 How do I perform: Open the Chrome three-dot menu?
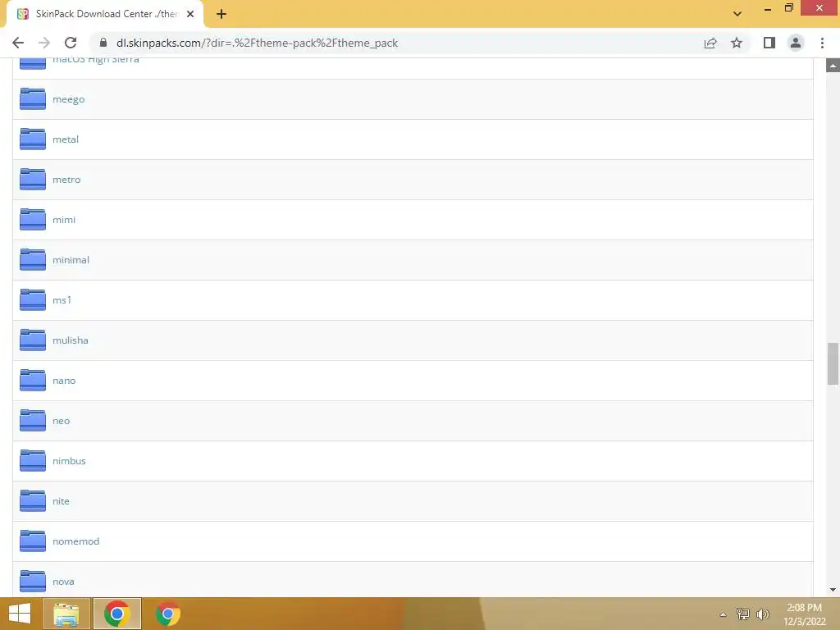pos(822,43)
